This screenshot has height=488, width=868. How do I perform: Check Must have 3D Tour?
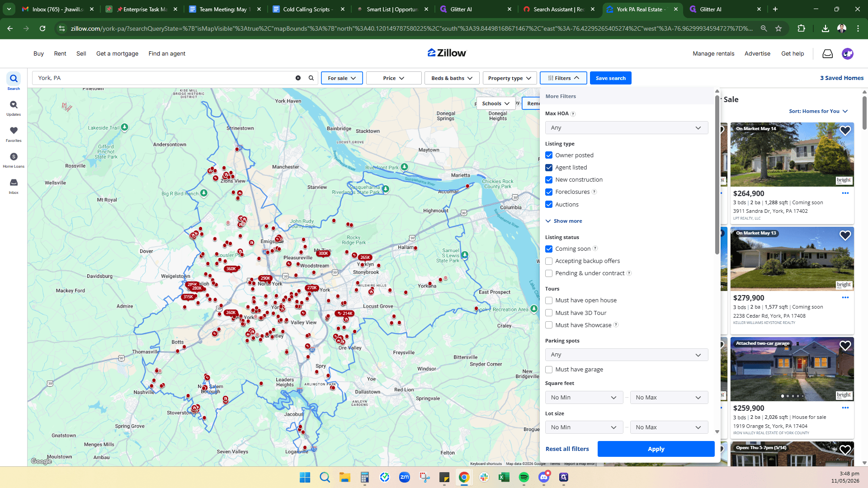point(549,313)
